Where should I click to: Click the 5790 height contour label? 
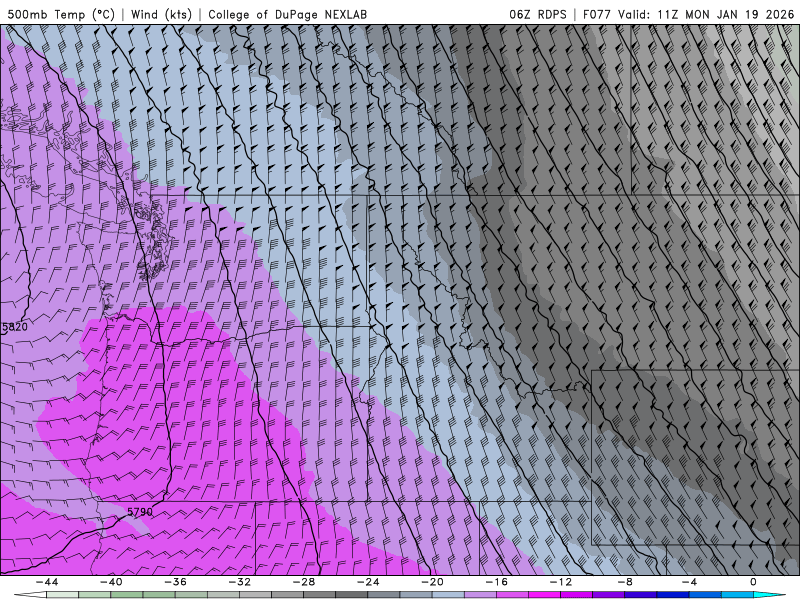140,511
